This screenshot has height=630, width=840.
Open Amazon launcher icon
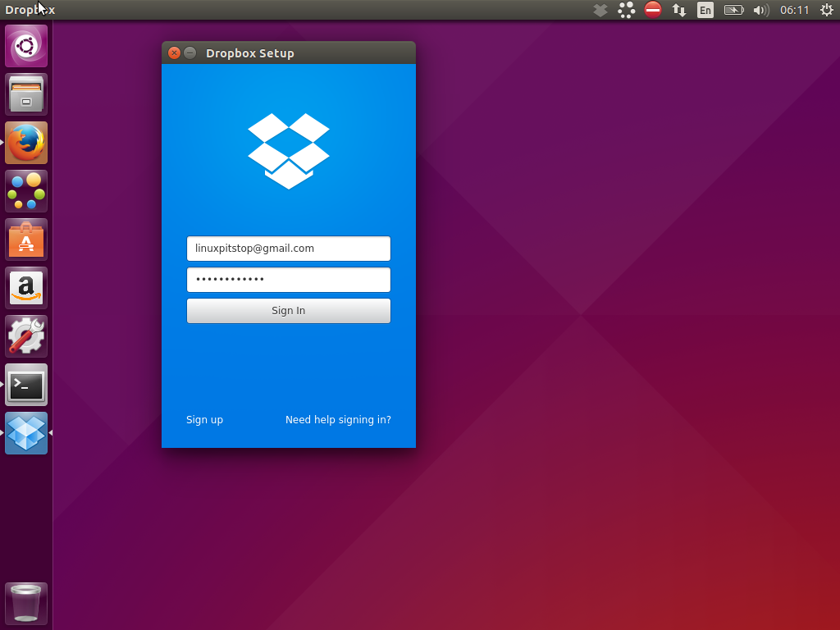(26, 288)
